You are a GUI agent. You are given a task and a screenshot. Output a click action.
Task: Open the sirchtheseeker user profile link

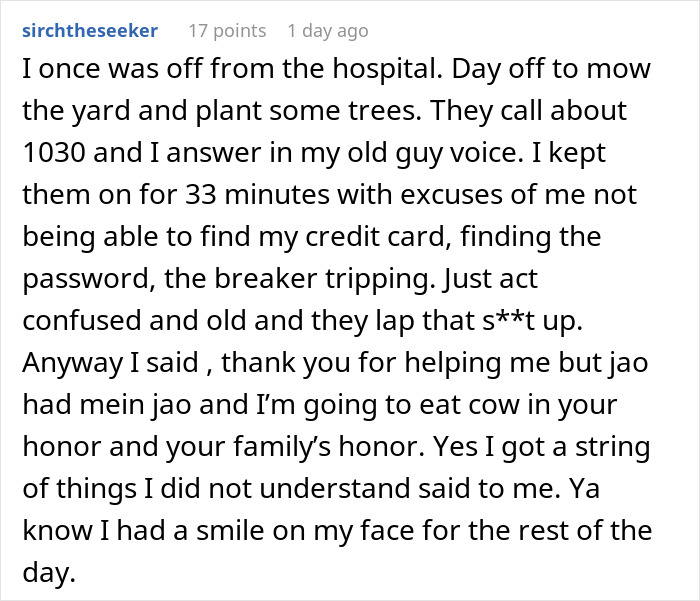(89, 30)
